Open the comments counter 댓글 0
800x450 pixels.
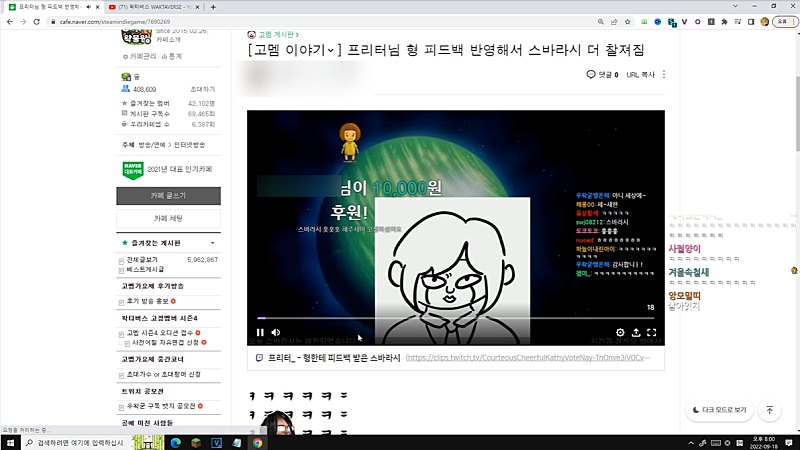click(x=603, y=74)
